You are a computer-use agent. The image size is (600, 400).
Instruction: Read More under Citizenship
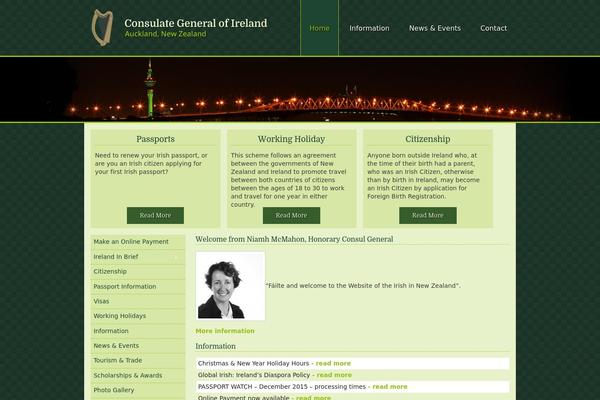428,216
